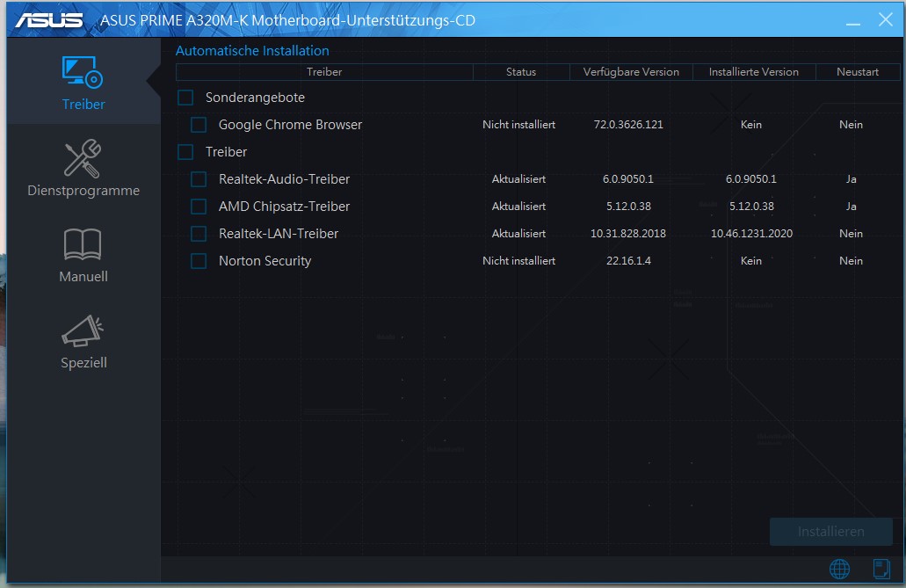The image size is (906, 588).
Task: Click the globe language icon
Action: [x=839, y=569]
